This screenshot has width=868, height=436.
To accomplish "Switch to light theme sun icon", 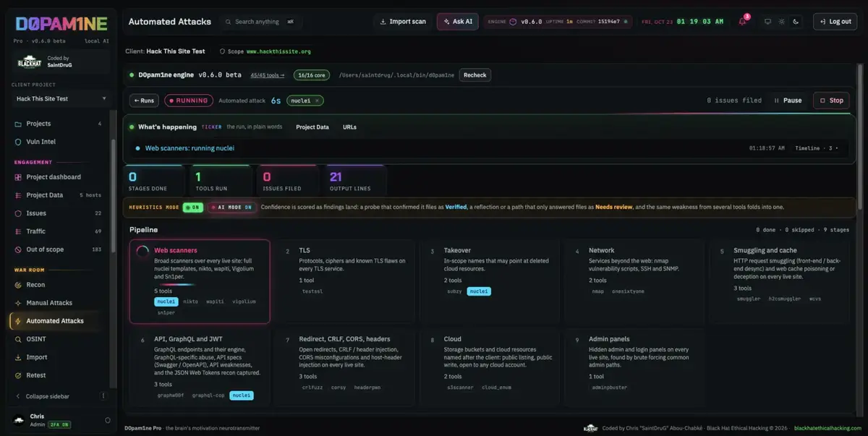I will point(782,22).
